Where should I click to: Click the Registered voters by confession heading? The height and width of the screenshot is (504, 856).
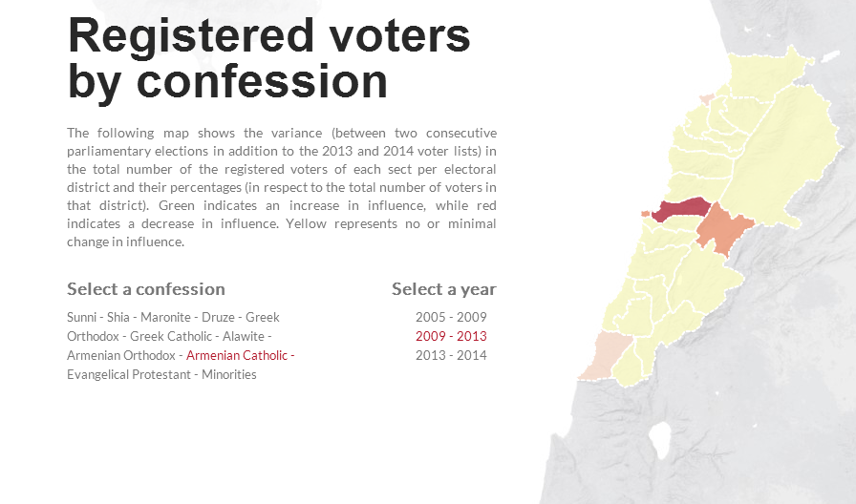(x=268, y=58)
